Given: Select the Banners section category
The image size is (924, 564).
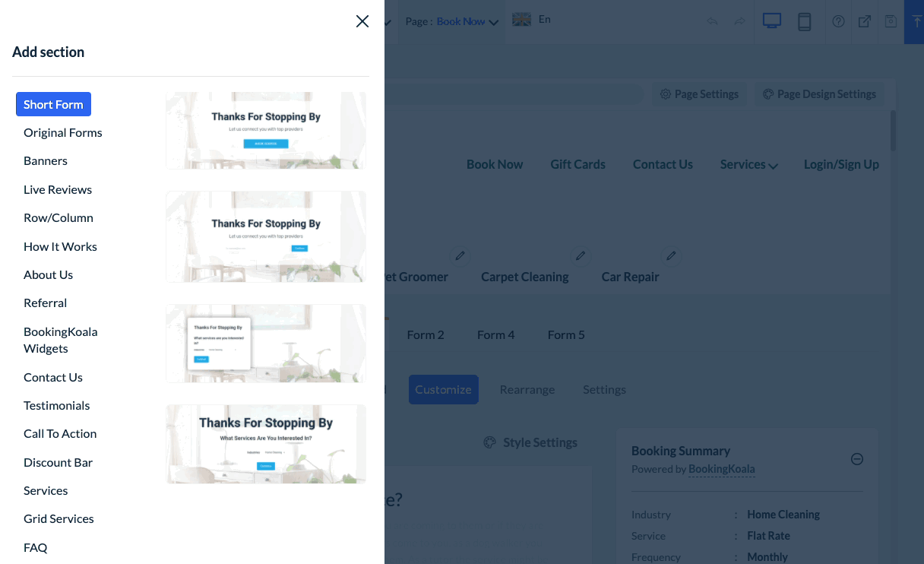Looking at the screenshot, I should (46, 160).
